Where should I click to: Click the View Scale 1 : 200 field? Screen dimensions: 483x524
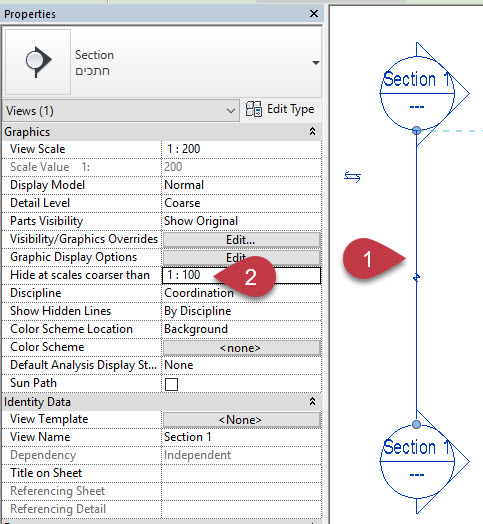pos(241,149)
